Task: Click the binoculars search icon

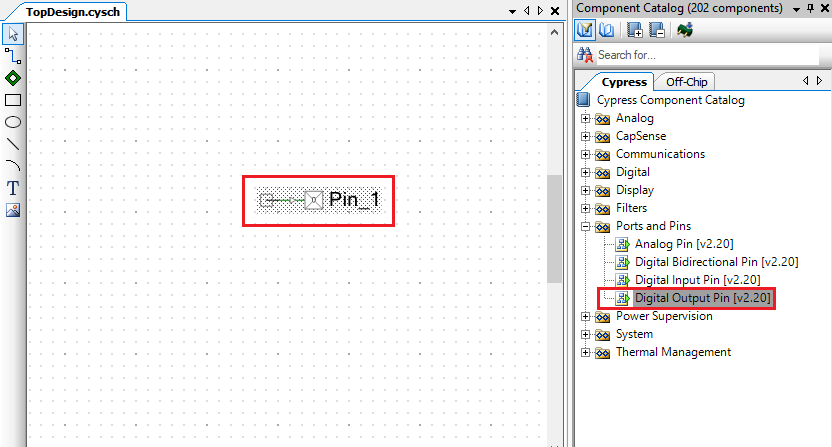Action: [585, 55]
